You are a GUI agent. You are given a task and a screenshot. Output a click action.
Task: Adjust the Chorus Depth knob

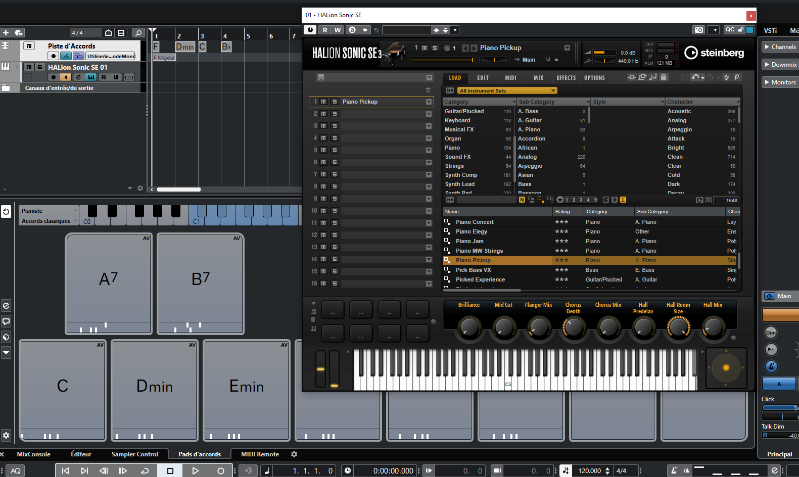[x=573, y=327]
